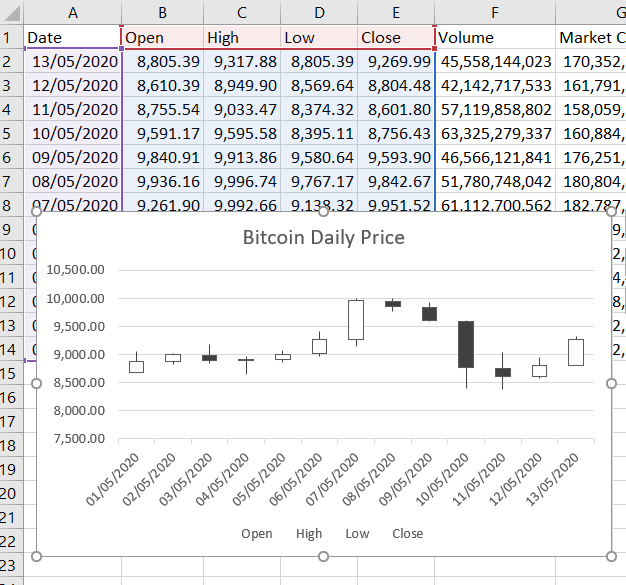Click the 13/05/2020 horizontal axis label
This screenshot has height=585, width=626.
point(552,479)
